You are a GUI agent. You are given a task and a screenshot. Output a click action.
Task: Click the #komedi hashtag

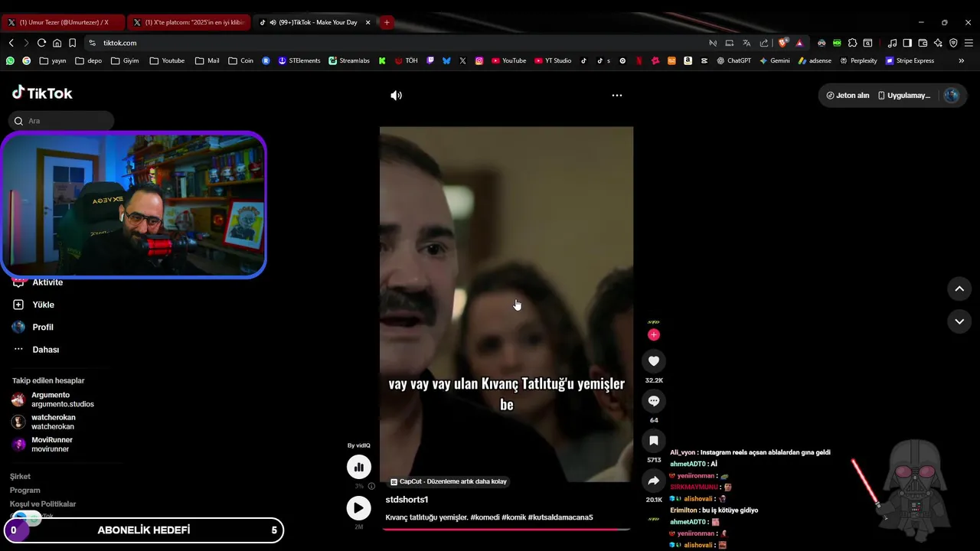(485, 517)
